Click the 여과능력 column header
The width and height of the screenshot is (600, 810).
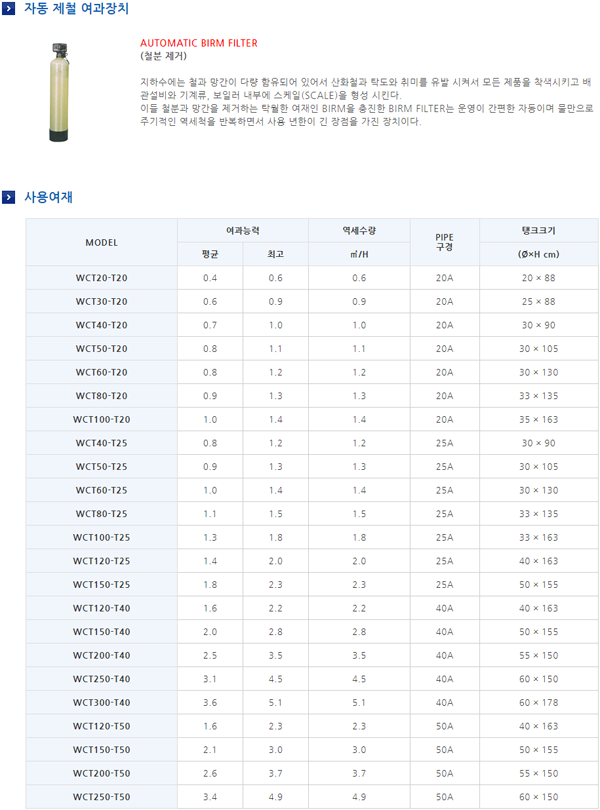tap(243, 231)
